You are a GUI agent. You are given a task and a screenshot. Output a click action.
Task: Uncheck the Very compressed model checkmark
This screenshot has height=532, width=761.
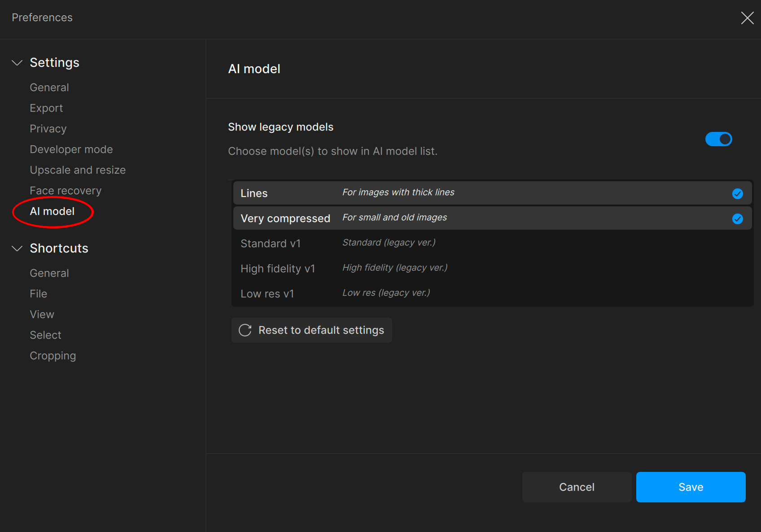(x=737, y=219)
